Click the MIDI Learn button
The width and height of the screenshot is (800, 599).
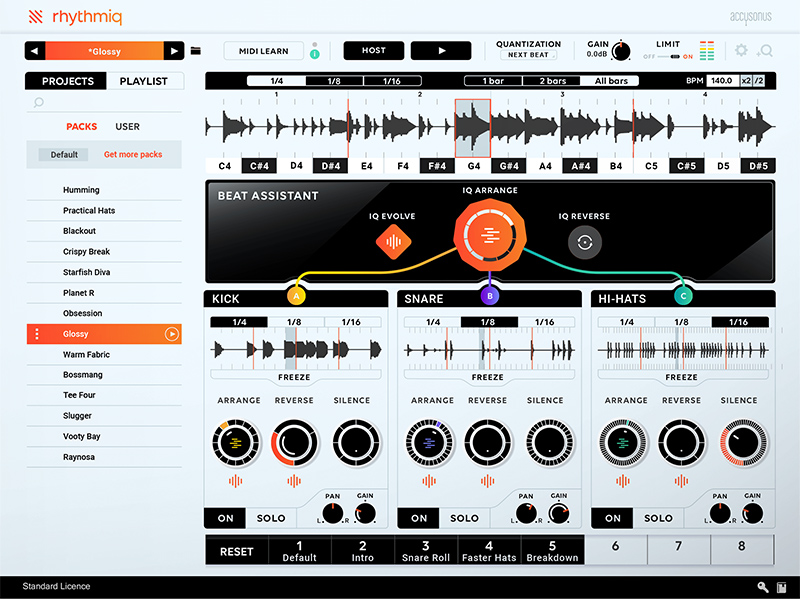pyautogui.click(x=263, y=50)
